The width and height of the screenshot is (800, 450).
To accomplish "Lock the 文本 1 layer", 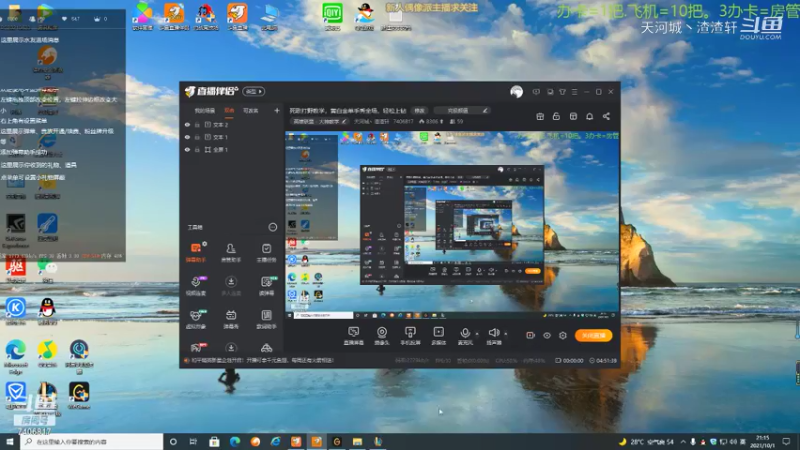I will click(197, 137).
